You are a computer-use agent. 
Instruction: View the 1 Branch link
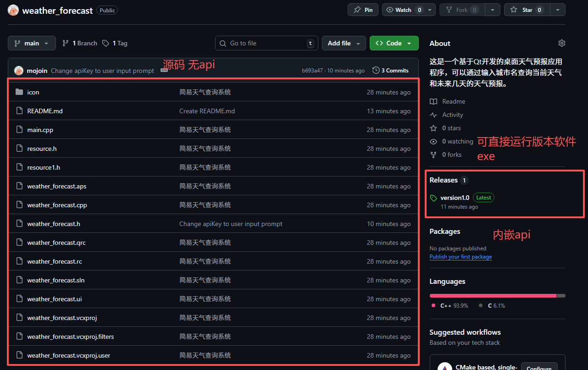tap(80, 43)
